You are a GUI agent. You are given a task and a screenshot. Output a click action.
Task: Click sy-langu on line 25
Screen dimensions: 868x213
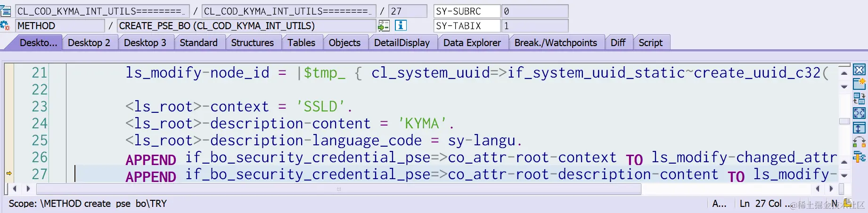[x=481, y=141]
